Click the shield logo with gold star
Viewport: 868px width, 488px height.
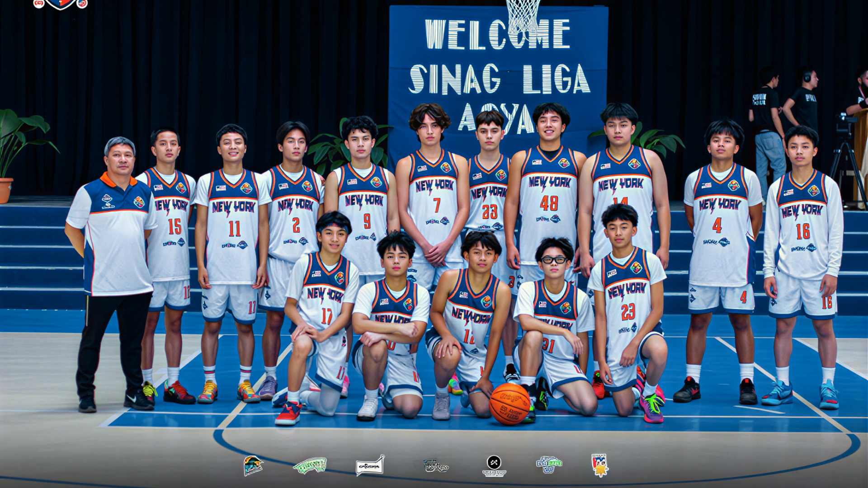[x=600, y=465]
